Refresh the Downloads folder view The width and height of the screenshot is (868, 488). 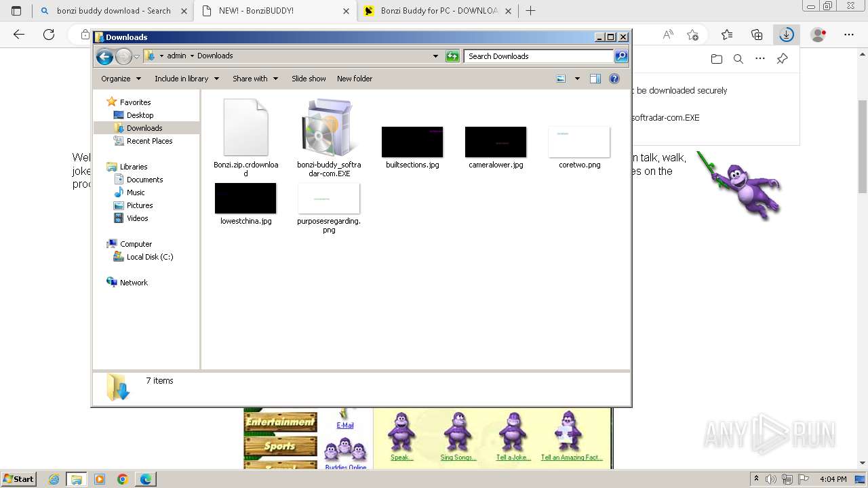(452, 56)
